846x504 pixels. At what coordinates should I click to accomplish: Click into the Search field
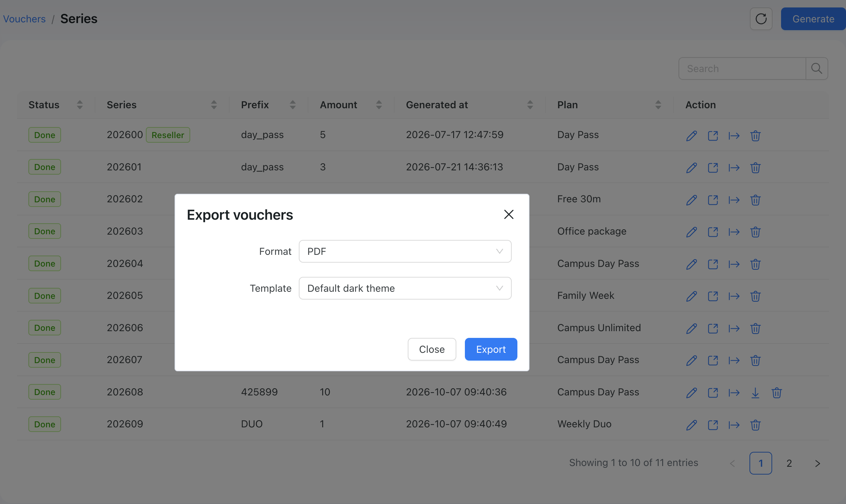click(x=742, y=69)
